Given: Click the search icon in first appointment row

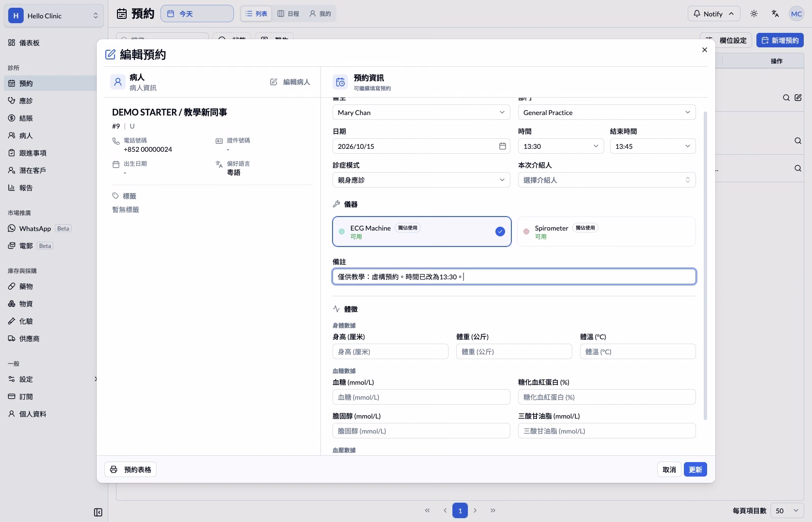Looking at the screenshot, I should point(786,98).
